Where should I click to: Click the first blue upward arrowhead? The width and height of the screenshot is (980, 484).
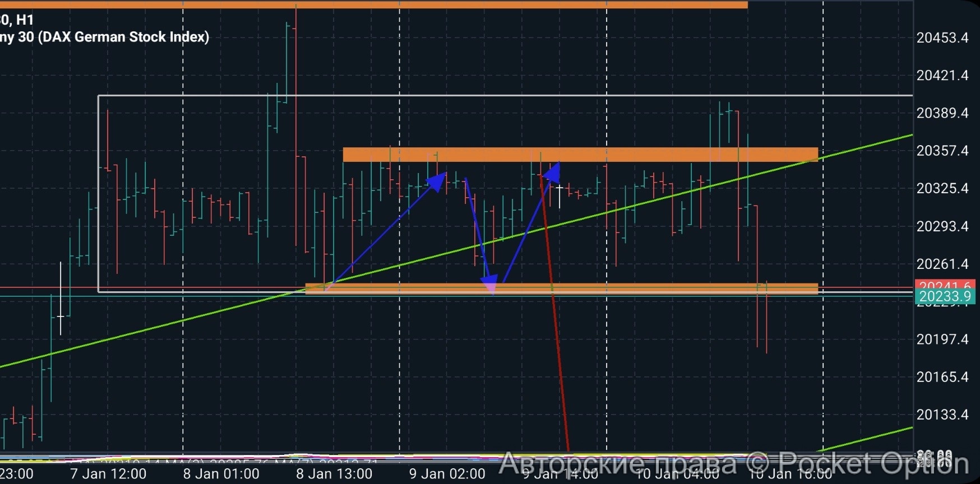[438, 182]
